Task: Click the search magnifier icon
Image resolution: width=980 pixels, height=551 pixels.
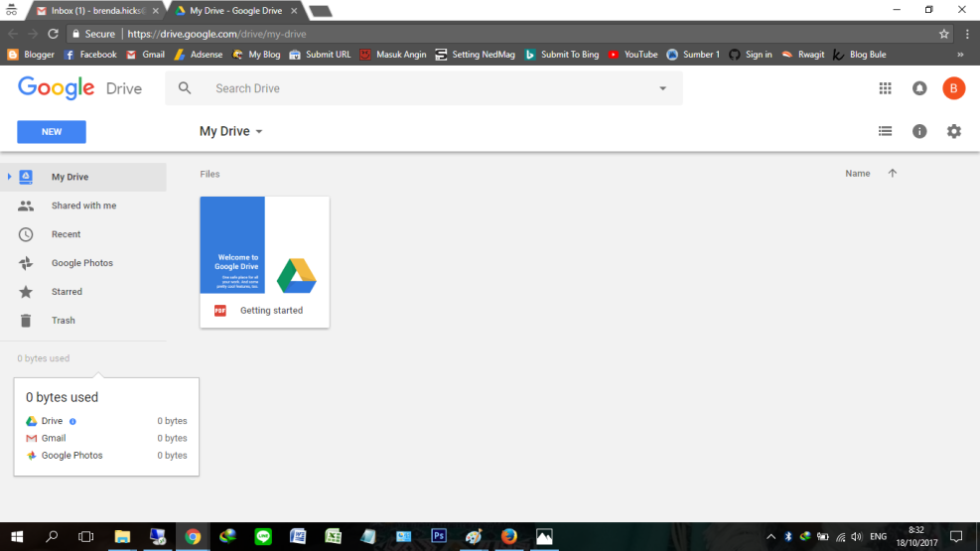Action: 185,88
